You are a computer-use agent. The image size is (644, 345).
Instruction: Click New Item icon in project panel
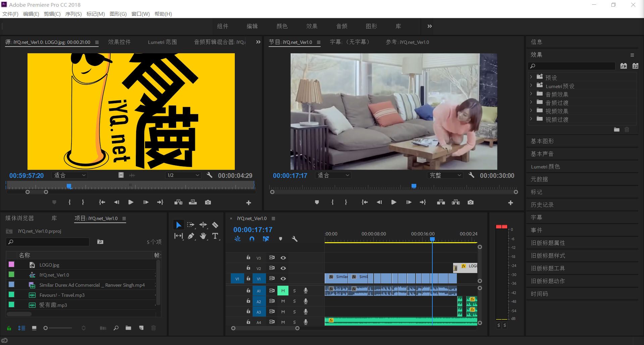[141, 328]
